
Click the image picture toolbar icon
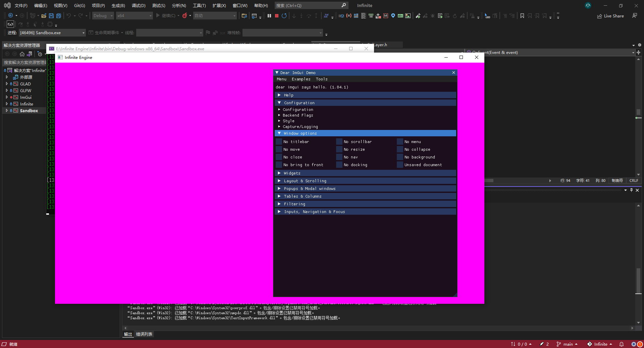point(408,15)
